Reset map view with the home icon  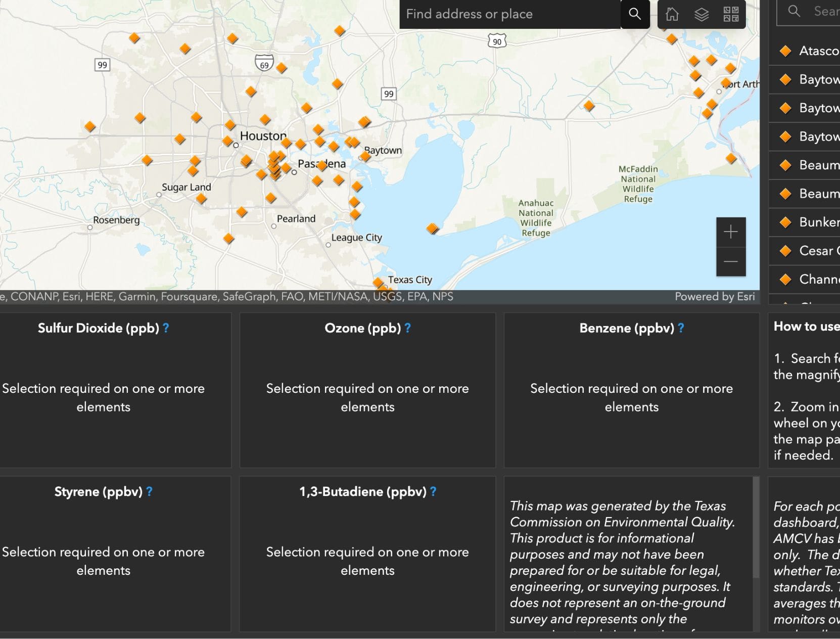click(672, 15)
